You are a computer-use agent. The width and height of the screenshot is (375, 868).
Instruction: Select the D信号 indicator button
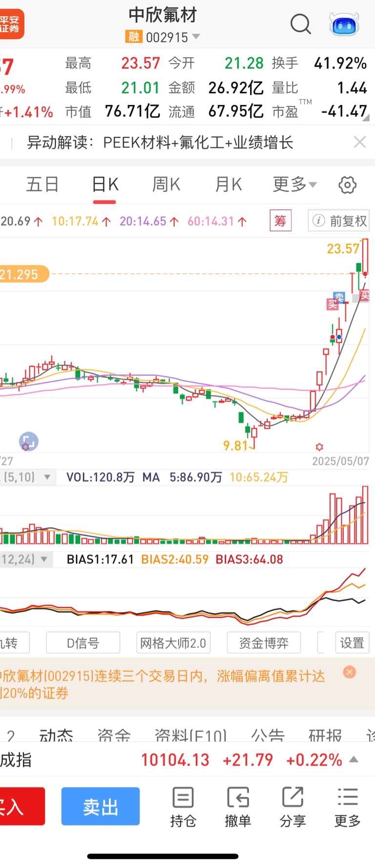(83, 642)
